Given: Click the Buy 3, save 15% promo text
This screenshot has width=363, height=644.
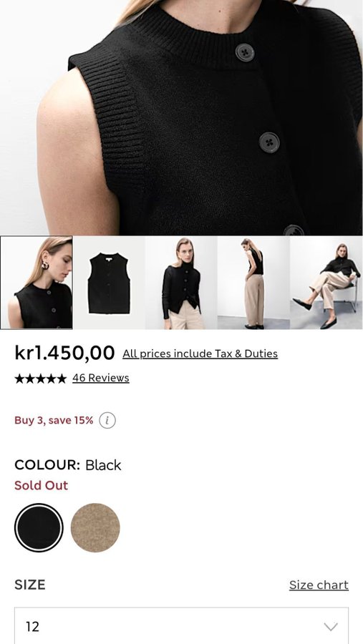Looking at the screenshot, I should (54, 420).
